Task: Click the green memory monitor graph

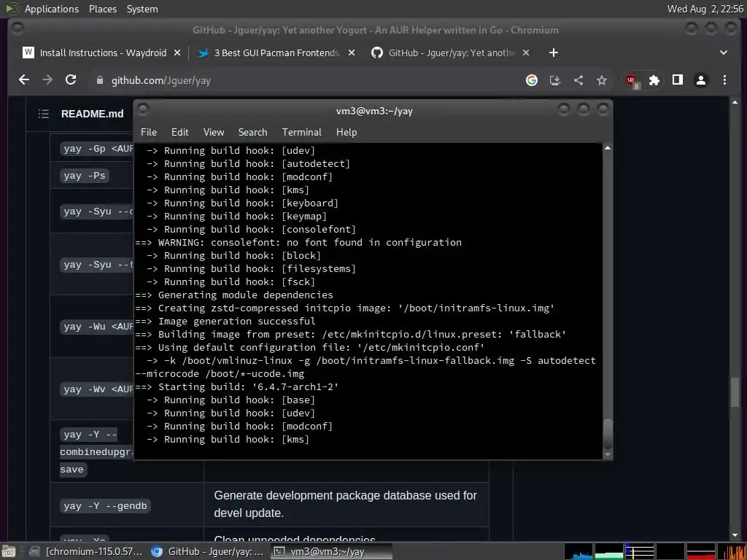Action: coord(609,551)
